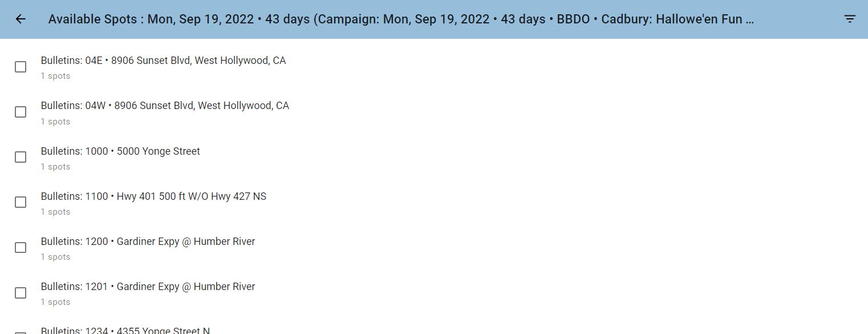Click the Bulletins 04E West Hollywood entry
Screen dimensions: 868x334
point(434,67)
